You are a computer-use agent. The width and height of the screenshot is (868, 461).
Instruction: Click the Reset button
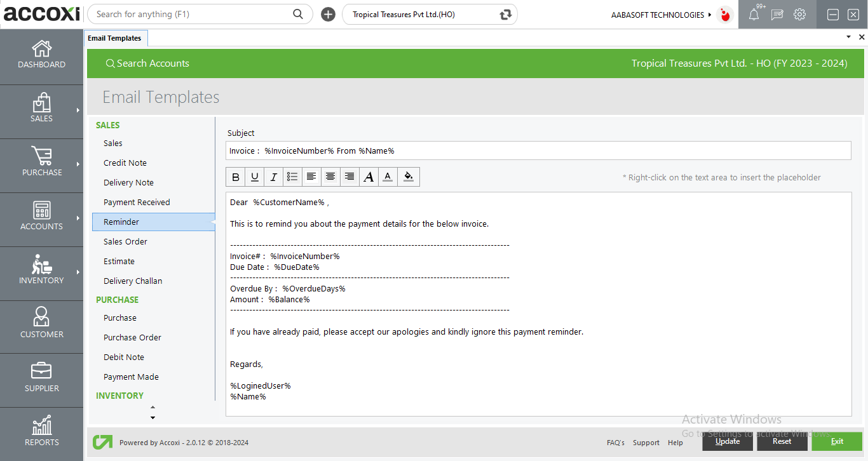[x=782, y=441]
